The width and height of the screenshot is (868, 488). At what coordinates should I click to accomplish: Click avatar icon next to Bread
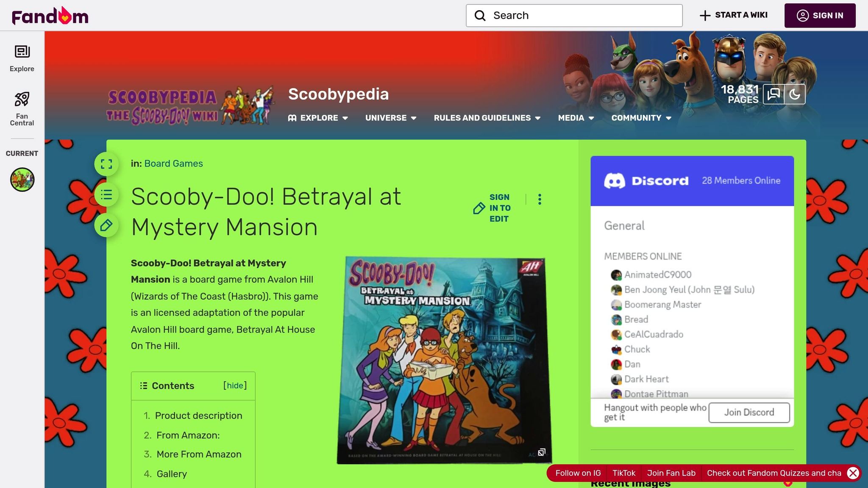616,320
